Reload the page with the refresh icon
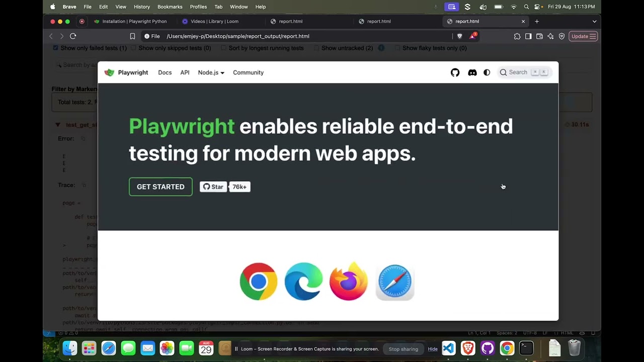 tap(73, 36)
